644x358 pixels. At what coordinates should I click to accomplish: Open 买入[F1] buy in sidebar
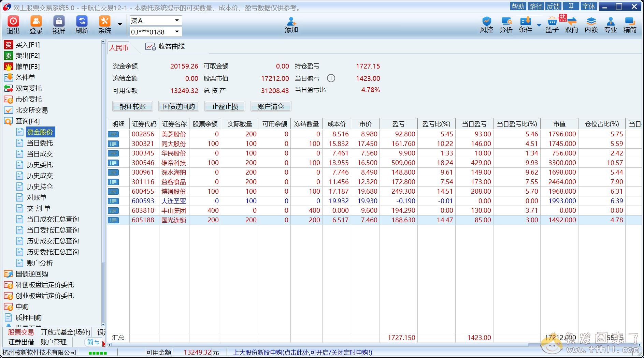pos(22,45)
